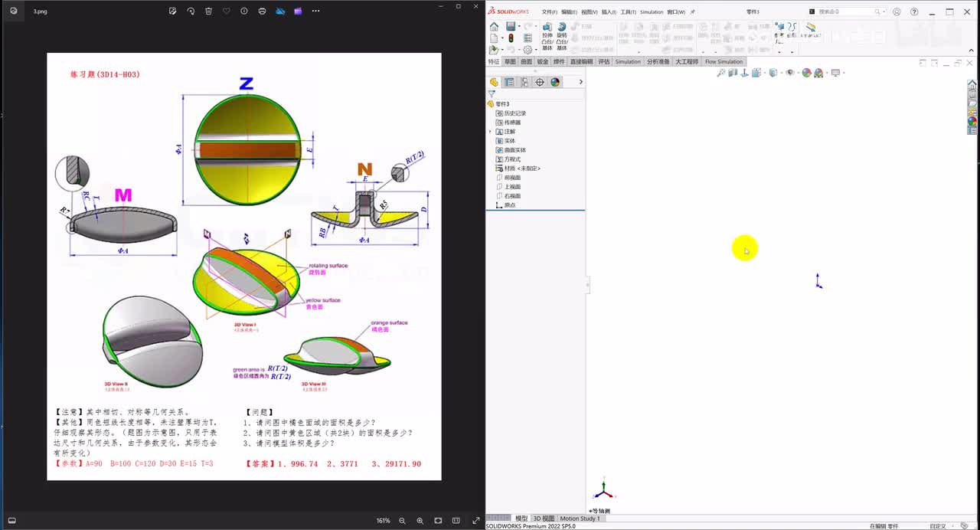Viewport: 980px width, 530px height.
Task: Click Zoom to fit icon in Photos
Action: pos(438,521)
